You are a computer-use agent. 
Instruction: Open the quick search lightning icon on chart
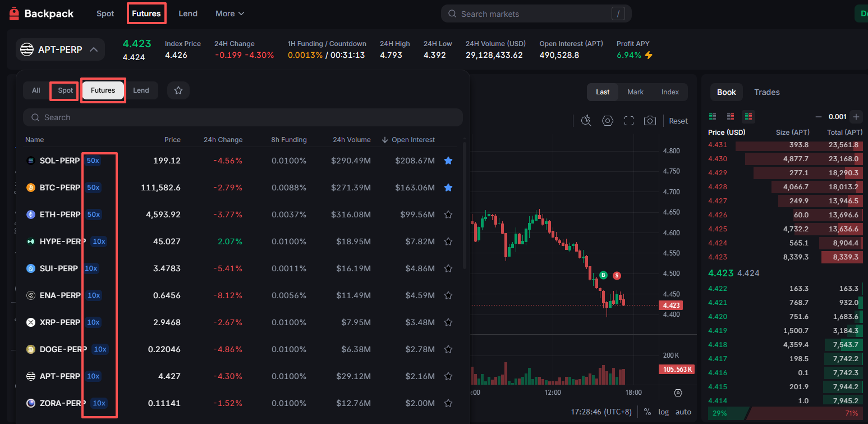[x=586, y=121]
